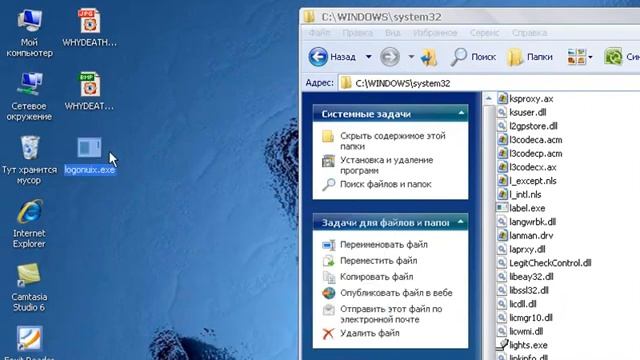Select file l3codecp.acm

point(529,153)
